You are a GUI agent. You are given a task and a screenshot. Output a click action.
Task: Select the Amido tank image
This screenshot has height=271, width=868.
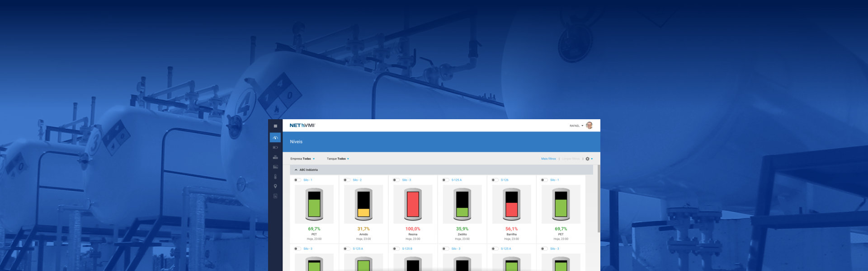[x=363, y=204]
